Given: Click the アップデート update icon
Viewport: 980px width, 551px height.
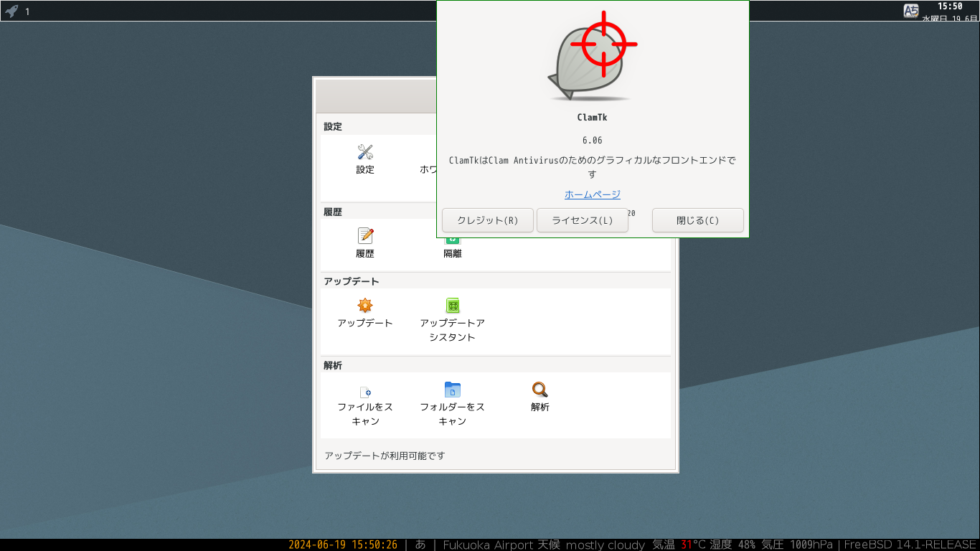Looking at the screenshot, I should [x=365, y=306].
